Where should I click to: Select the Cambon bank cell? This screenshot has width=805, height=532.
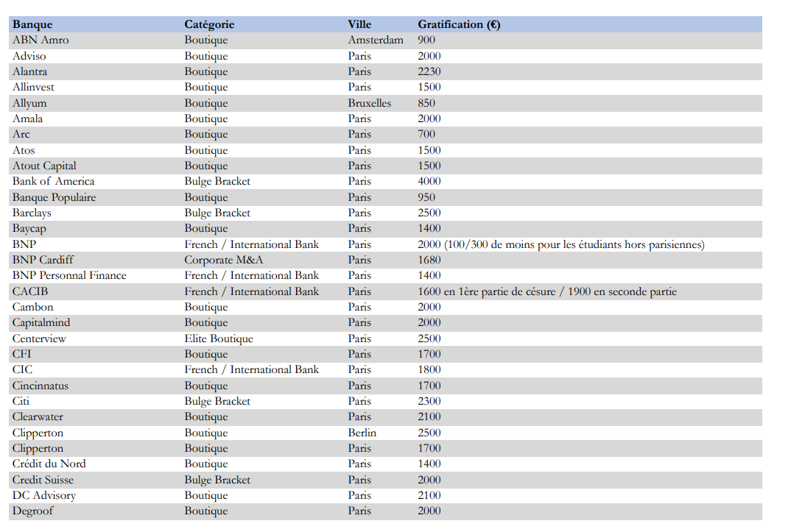pyautogui.click(x=33, y=308)
